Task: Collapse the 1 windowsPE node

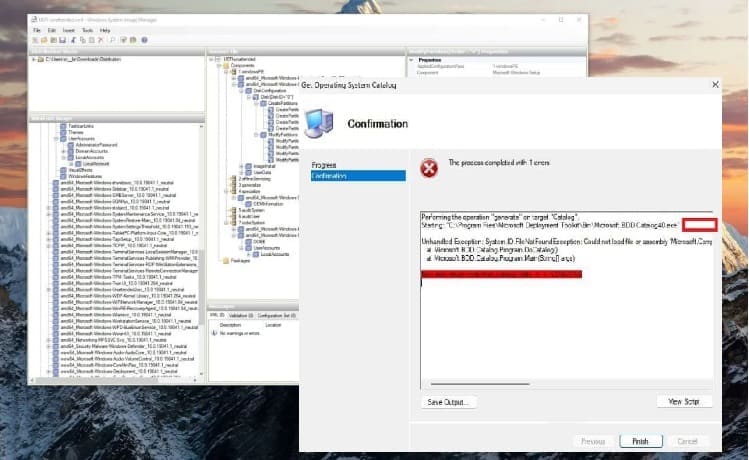Action: pos(226,72)
